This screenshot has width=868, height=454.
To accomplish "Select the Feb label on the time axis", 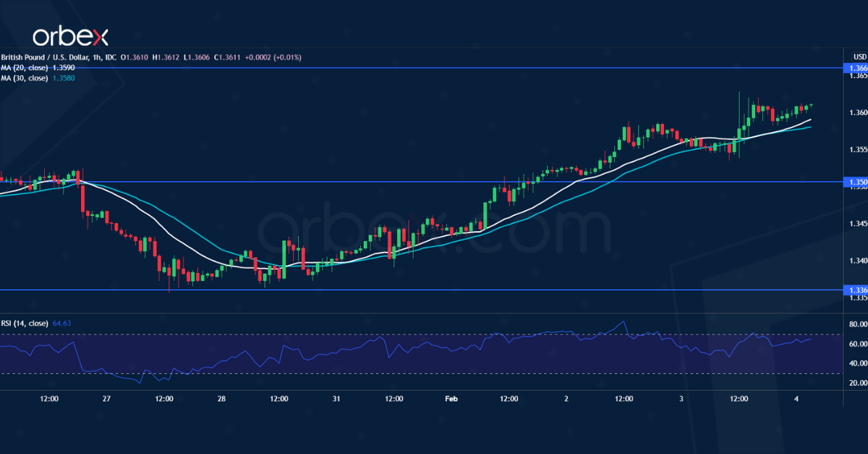I will pos(451,398).
